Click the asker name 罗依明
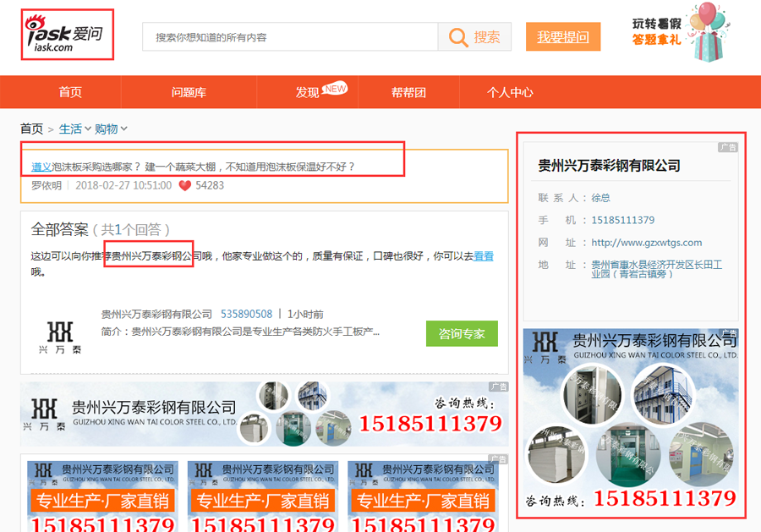This screenshot has height=532, width=761. point(47,185)
